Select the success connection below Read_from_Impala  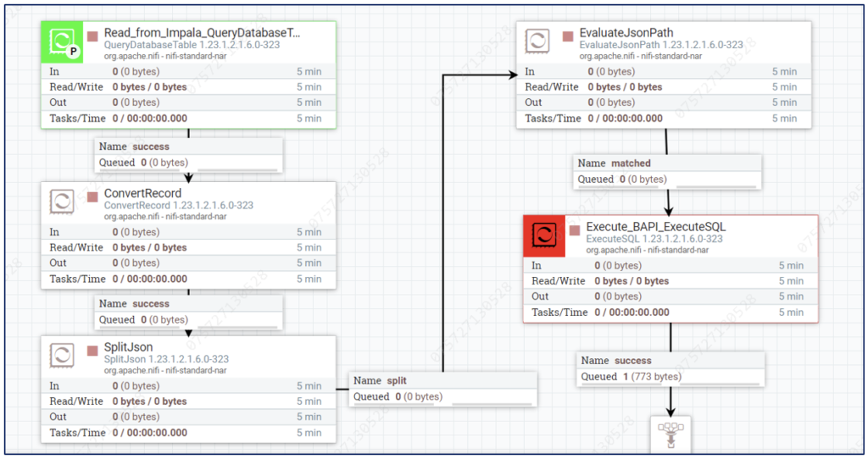[x=189, y=154]
